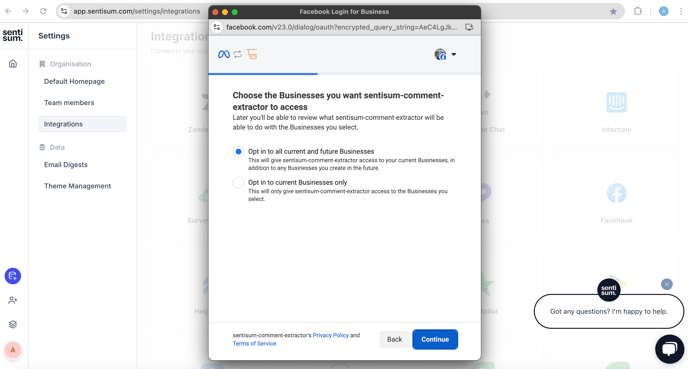Screen dimensions: 688x369
Task: Click the Data section heading
Action: pyautogui.click(x=52, y=147)
